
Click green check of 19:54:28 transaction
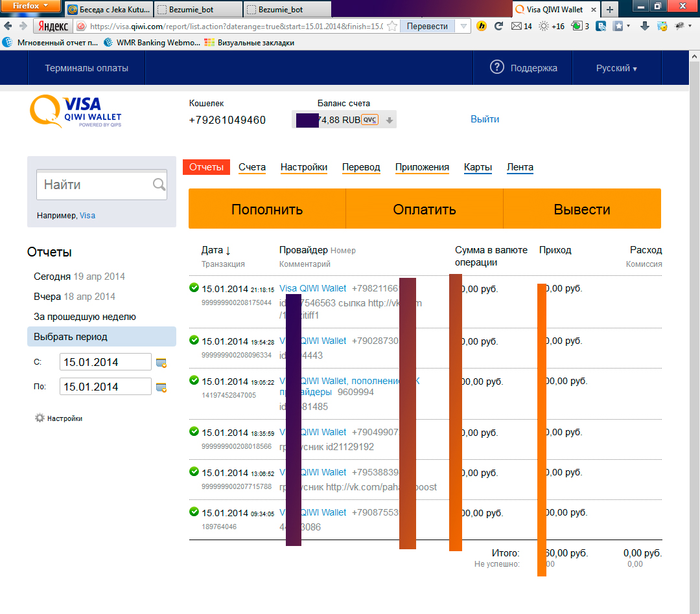194,340
